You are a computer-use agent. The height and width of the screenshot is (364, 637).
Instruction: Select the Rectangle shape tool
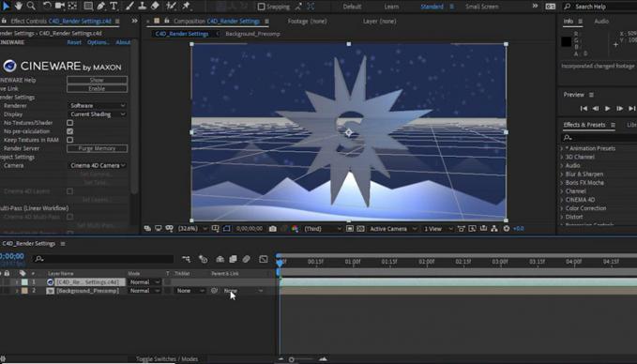click(88, 6)
